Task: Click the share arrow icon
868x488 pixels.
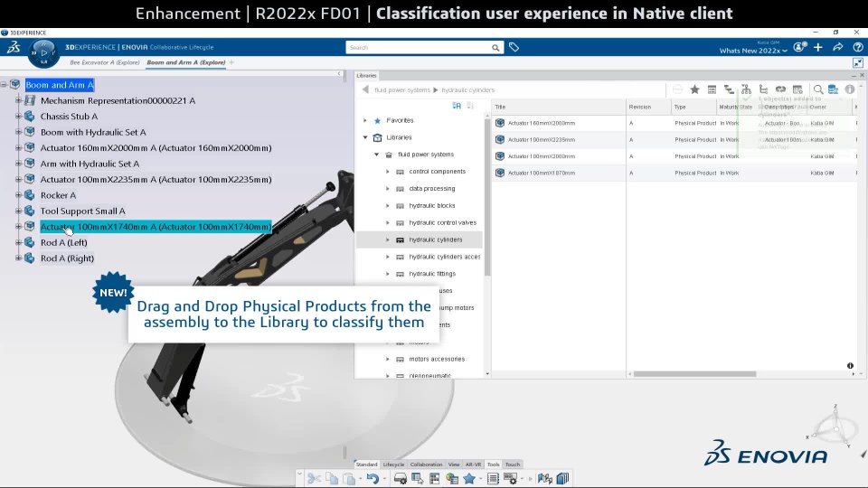Action: [838, 47]
